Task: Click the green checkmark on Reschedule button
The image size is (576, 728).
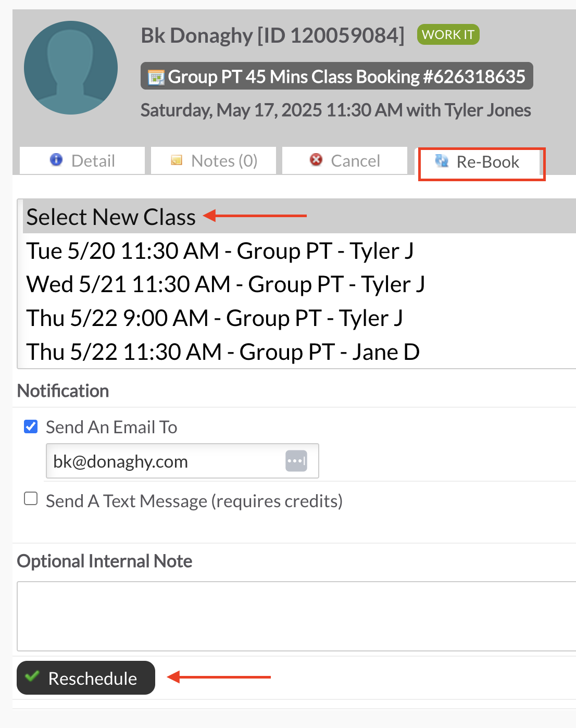Action: click(x=32, y=676)
